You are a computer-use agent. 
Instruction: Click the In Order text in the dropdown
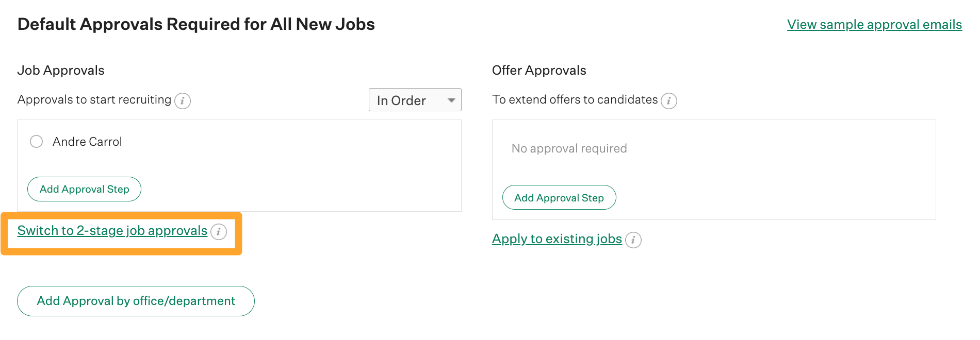pos(401,100)
